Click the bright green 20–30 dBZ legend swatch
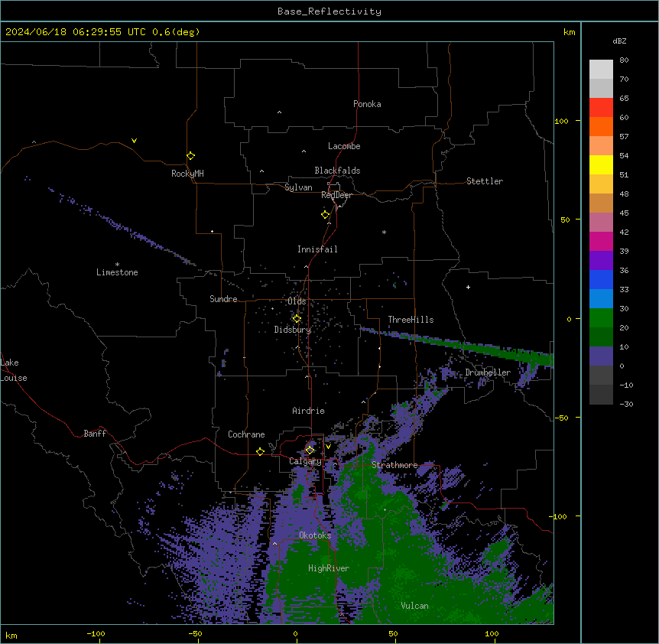This screenshot has width=659, height=644. [601, 318]
